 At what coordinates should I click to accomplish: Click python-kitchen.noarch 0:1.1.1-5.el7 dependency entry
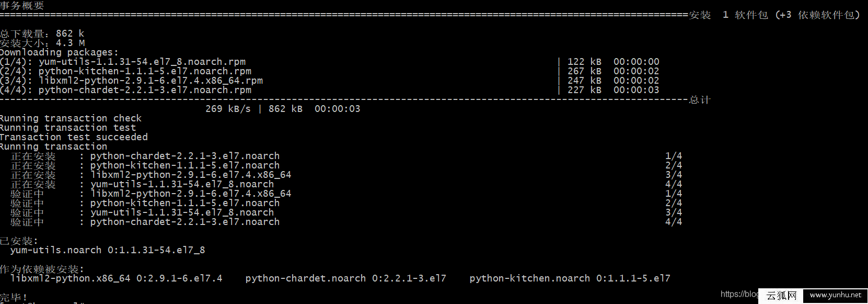pyautogui.click(x=570, y=279)
